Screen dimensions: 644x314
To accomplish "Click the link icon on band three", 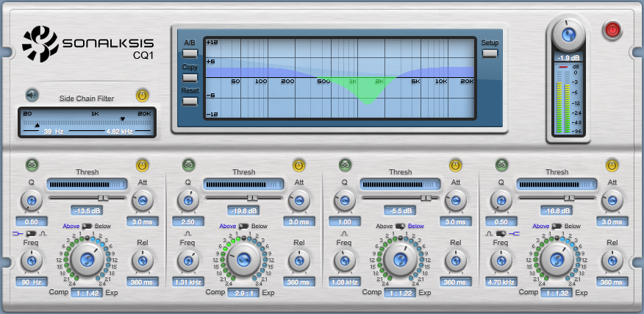I will [345, 165].
